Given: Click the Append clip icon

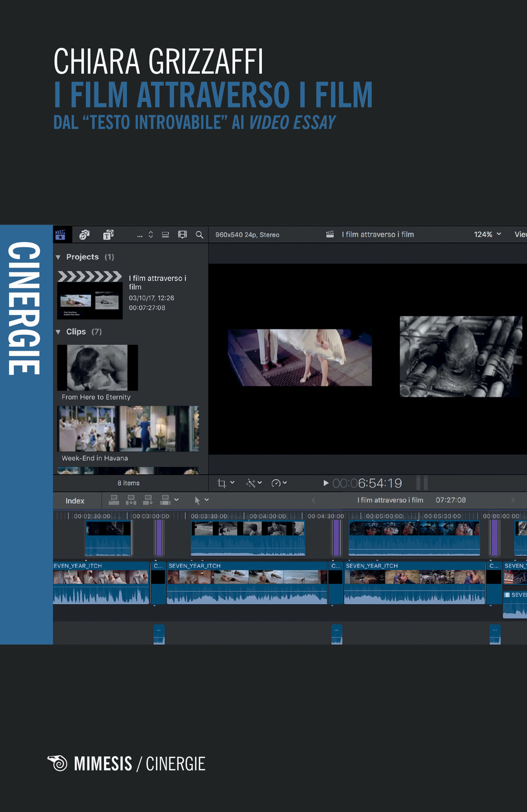Looking at the screenshot, I should 148,499.
